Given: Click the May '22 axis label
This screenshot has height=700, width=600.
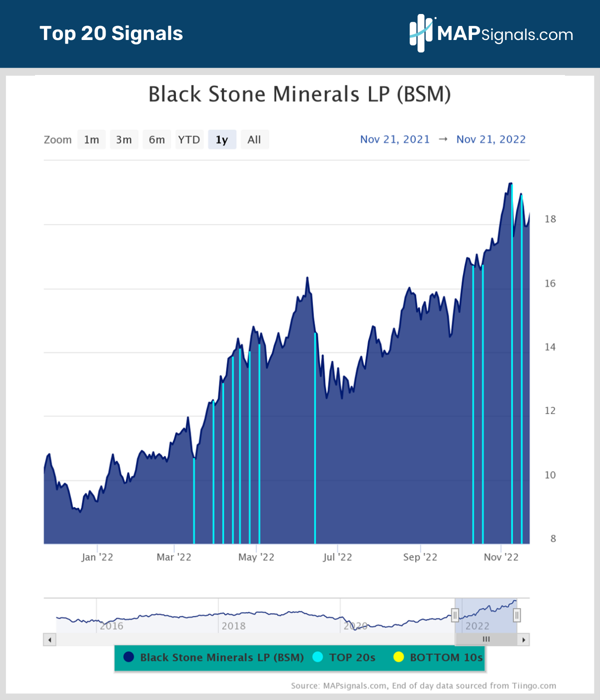Looking at the screenshot, I should pyautogui.click(x=256, y=557).
